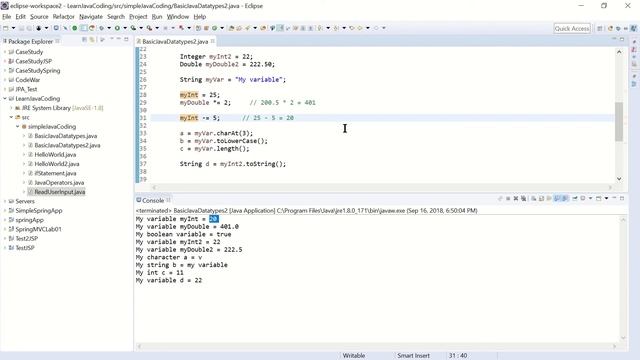Click the Display Selected Console icon

(582, 198)
